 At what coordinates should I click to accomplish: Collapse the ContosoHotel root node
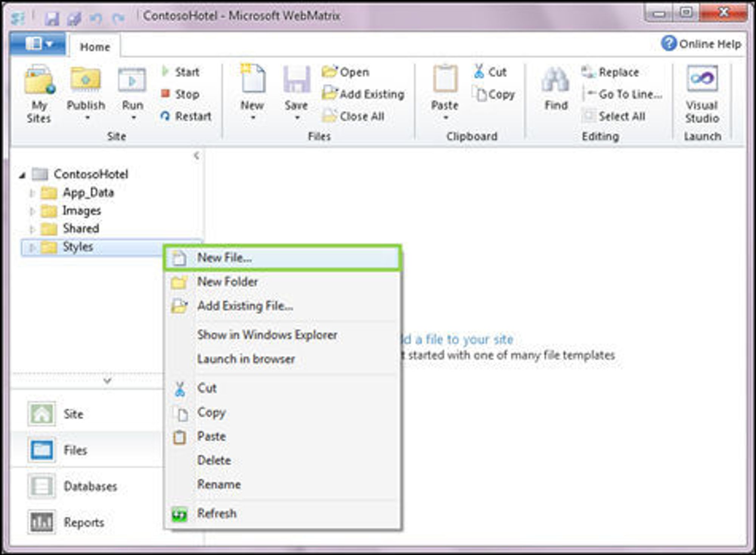pos(22,175)
